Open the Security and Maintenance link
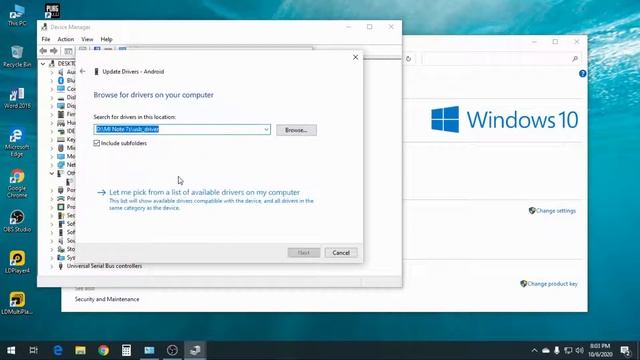Screen dimensions: 640x360 pos(107,299)
